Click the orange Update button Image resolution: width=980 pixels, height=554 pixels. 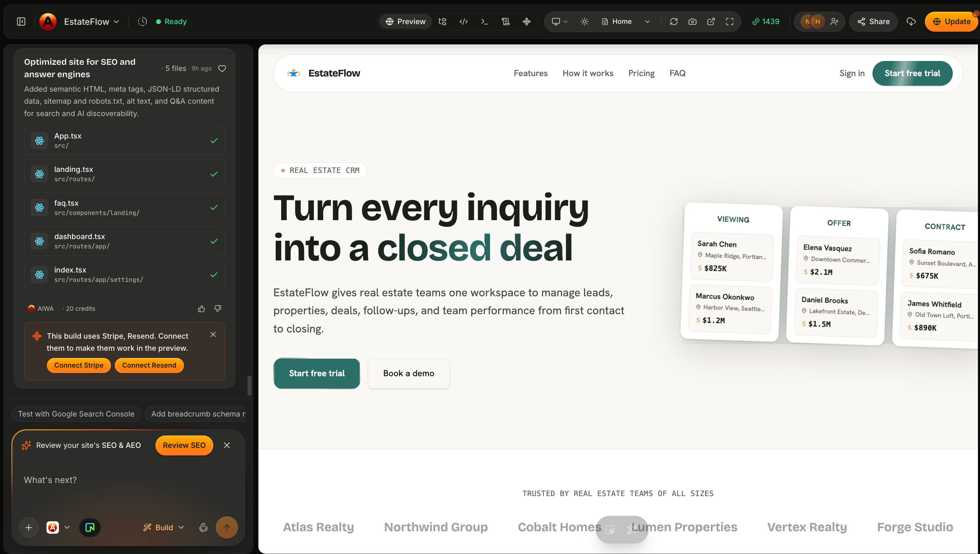952,22
